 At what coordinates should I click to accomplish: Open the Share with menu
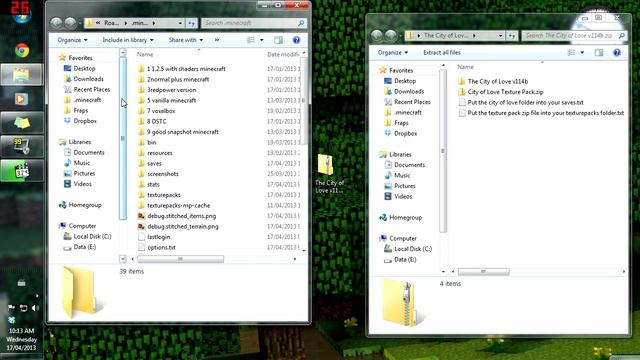186,40
